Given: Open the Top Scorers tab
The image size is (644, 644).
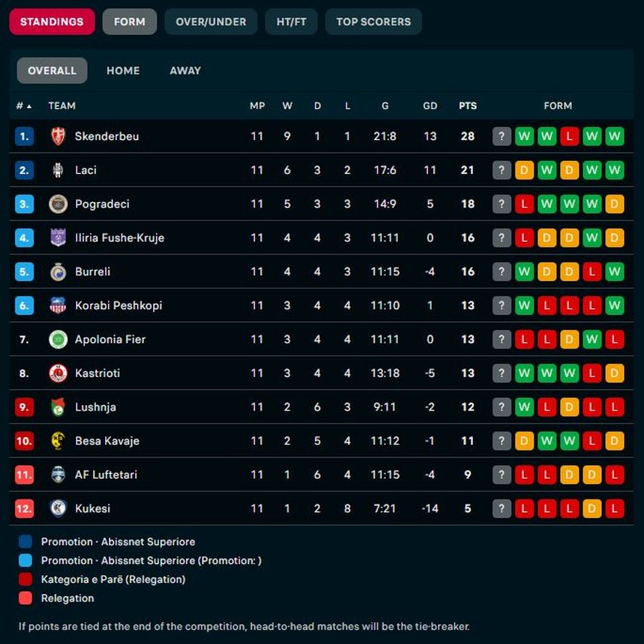Looking at the screenshot, I should coord(374,21).
